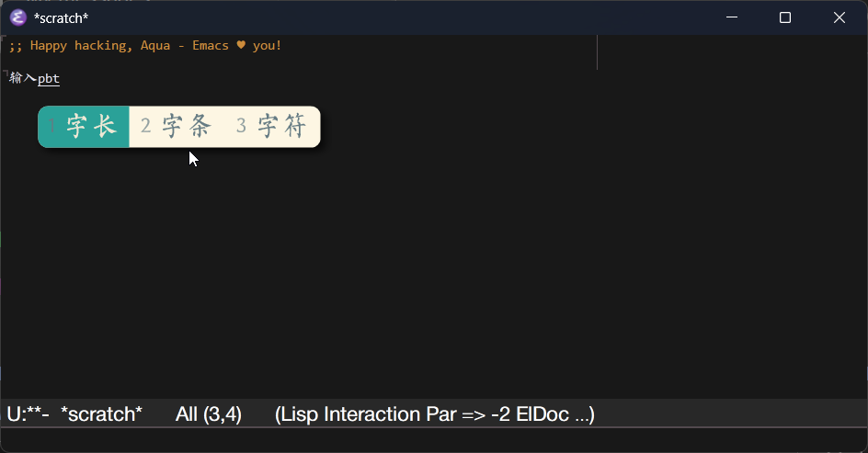Screen dimensions: 868x453
Task: Click the All buffer position indicator
Action: tap(187, 414)
